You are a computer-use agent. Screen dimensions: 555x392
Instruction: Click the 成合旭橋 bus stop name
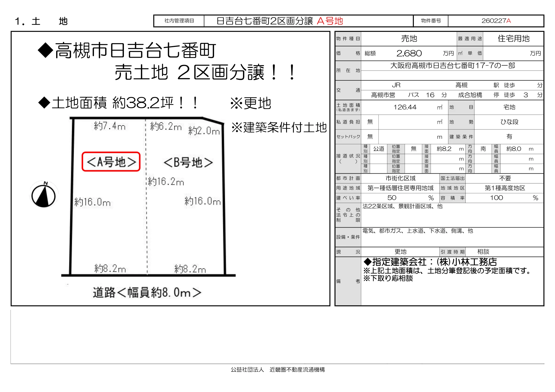point(470,95)
